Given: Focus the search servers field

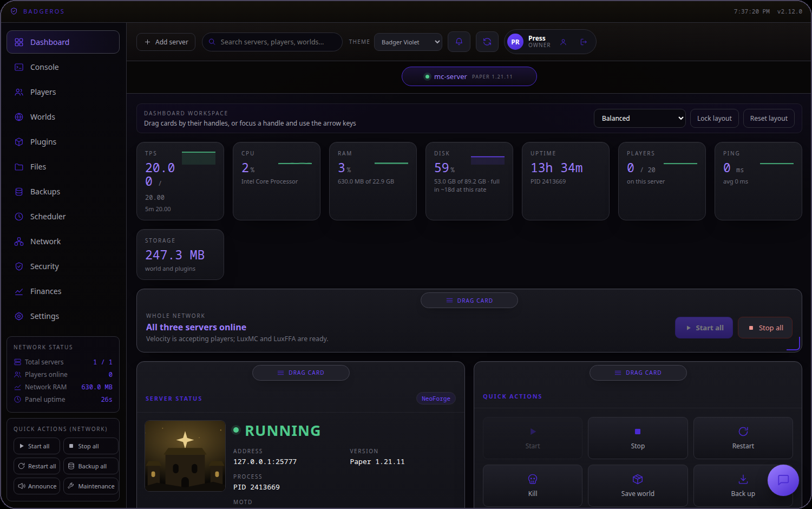Looking at the screenshot, I should (x=272, y=42).
